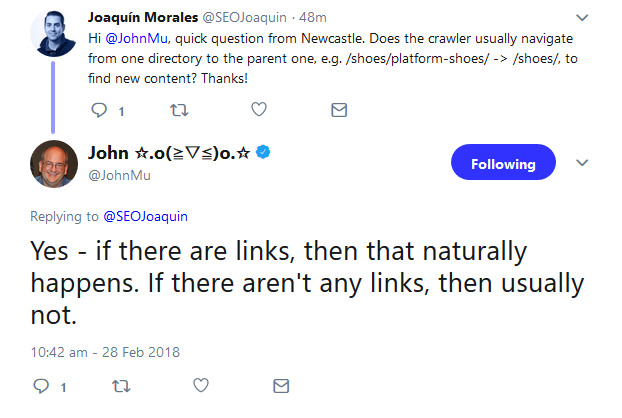Reply to Joaquín Morales' tweet
The height and width of the screenshot is (418, 622).
[98, 110]
